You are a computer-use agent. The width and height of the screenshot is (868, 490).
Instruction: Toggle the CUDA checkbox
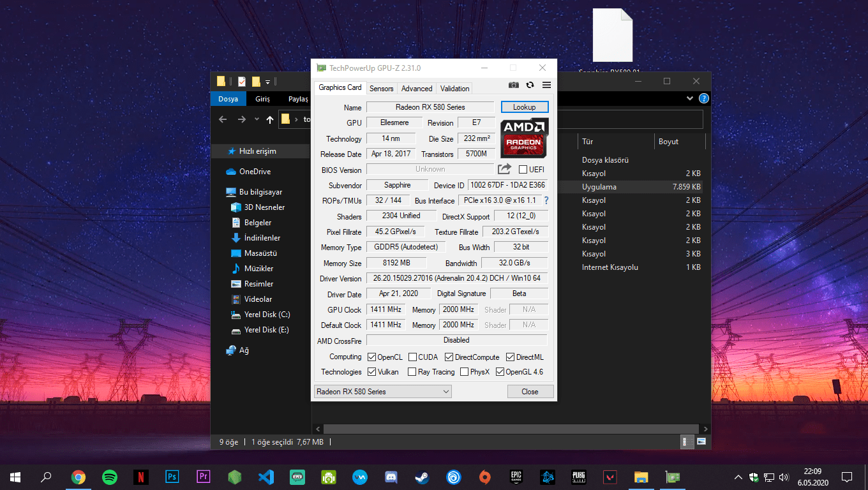413,357
